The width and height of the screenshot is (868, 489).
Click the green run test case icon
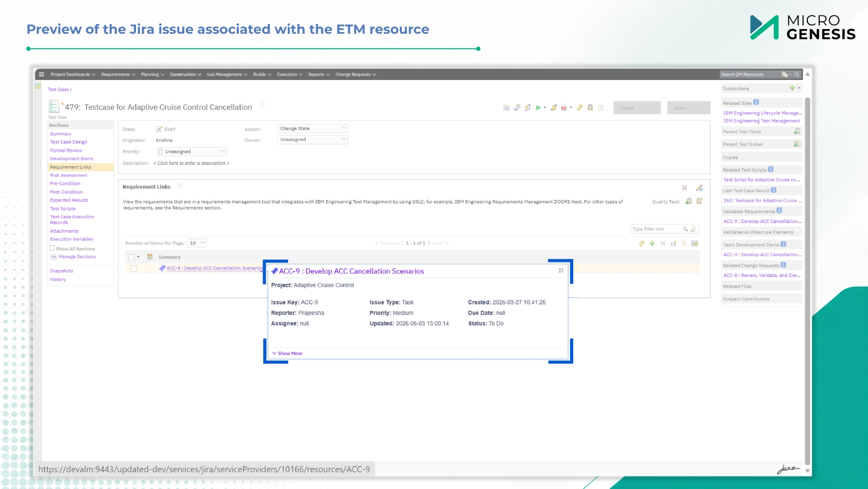[x=538, y=108]
